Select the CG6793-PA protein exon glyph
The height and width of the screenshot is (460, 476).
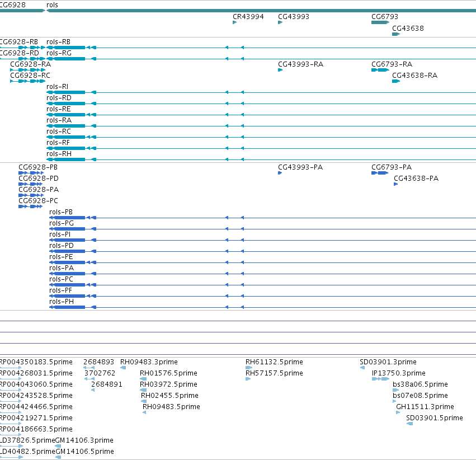380,173
